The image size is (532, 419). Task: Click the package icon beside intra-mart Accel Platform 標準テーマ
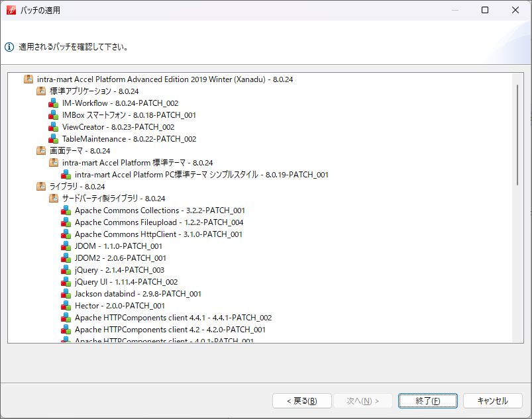point(54,163)
